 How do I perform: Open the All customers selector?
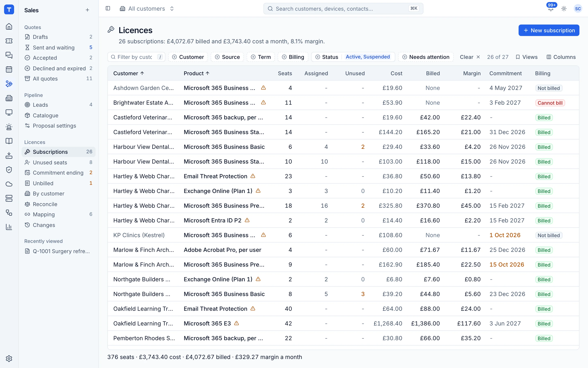coord(147,9)
